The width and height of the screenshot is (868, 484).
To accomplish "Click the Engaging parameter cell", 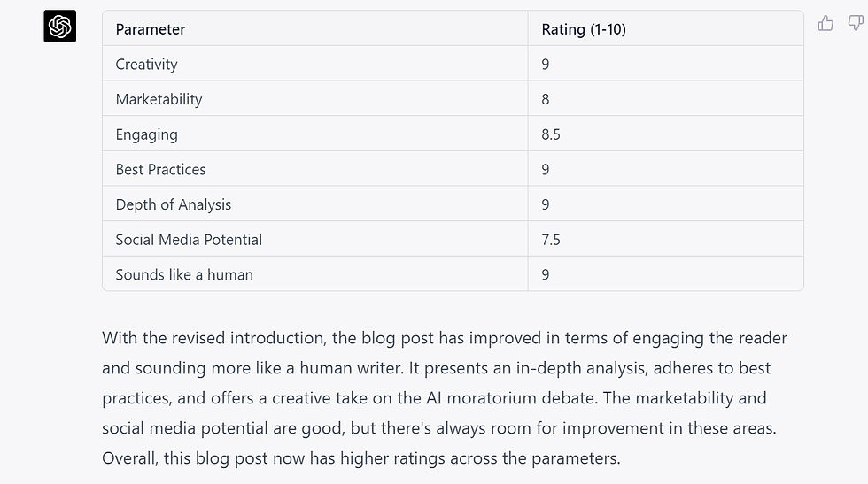I will click(146, 134).
